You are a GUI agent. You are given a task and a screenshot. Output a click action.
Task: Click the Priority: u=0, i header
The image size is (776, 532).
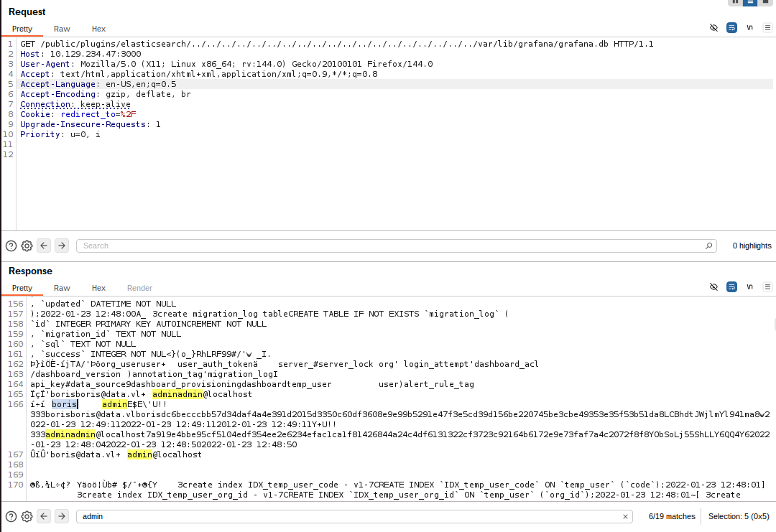pos(60,134)
